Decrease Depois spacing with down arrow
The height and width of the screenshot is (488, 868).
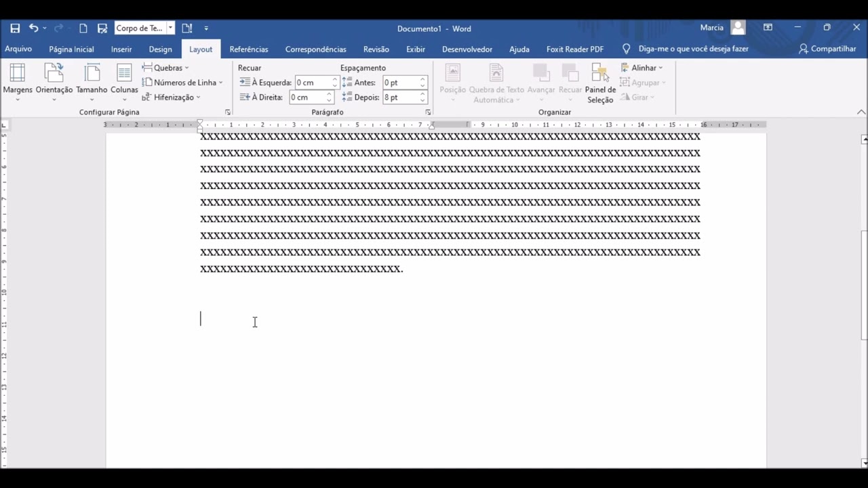(422, 101)
